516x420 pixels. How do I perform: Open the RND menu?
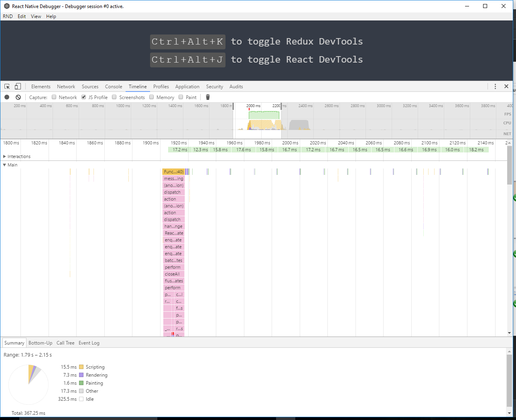[8, 16]
